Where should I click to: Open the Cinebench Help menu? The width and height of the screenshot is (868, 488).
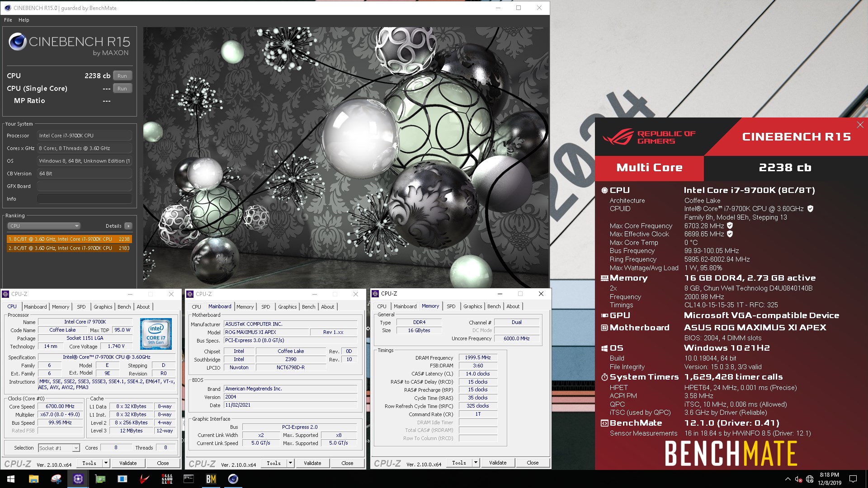click(24, 20)
